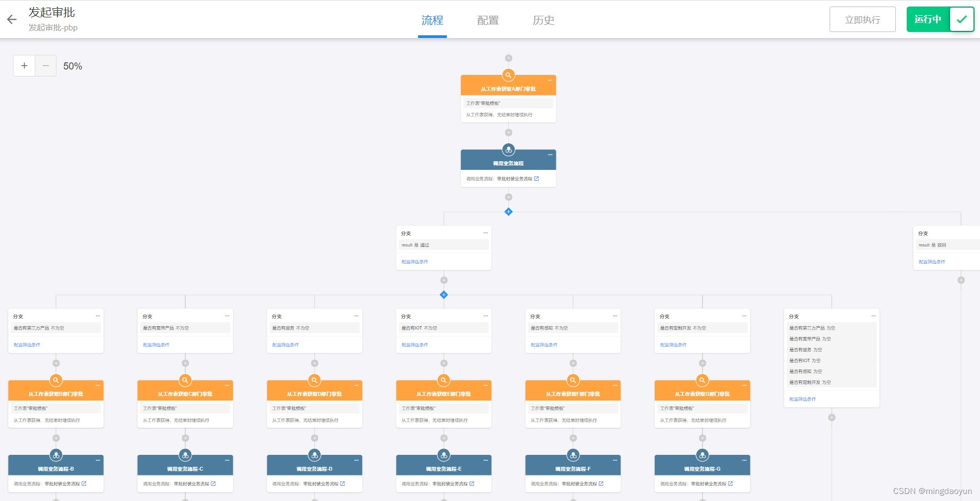Zoom in the canvas with plus button
Image resolution: width=980 pixels, height=501 pixels.
(x=24, y=66)
